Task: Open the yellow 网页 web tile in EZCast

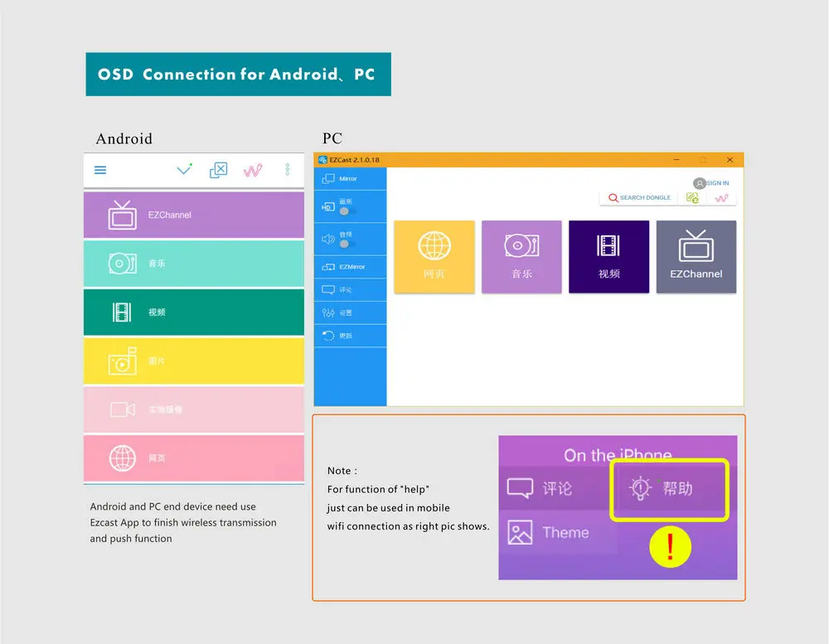Action: (434, 256)
